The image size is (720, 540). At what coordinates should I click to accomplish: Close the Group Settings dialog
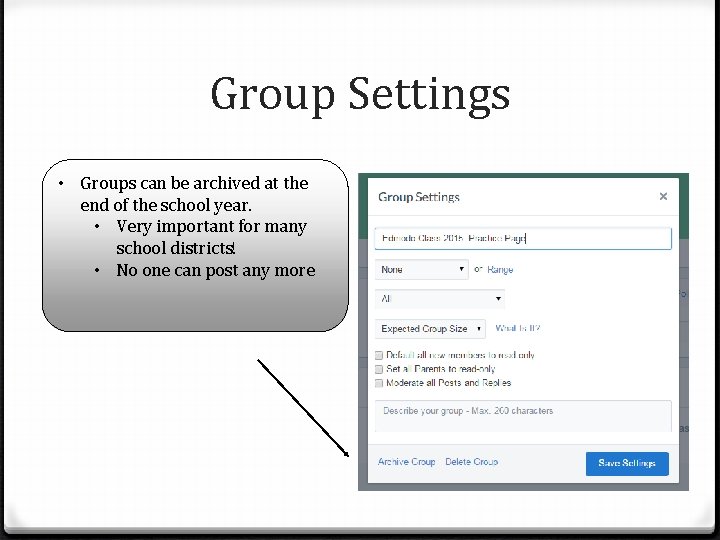(663, 197)
